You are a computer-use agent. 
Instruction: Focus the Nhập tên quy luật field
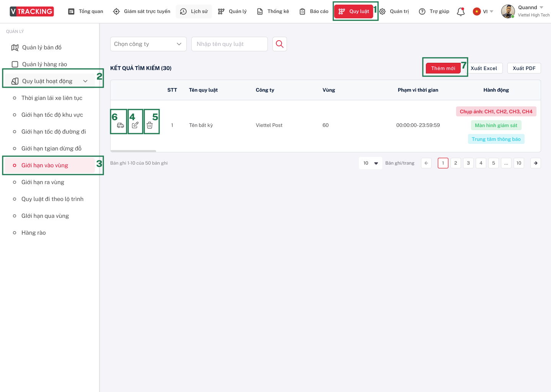tap(230, 44)
